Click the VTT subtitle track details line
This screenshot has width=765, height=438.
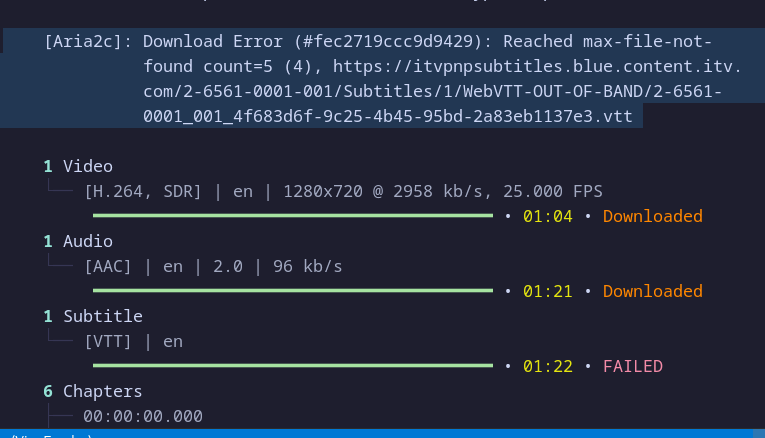click(133, 341)
